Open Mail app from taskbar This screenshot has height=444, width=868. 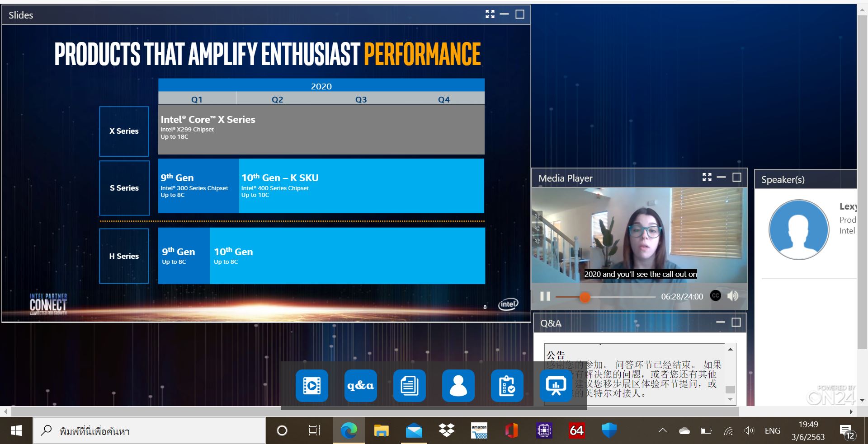coord(414,431)
